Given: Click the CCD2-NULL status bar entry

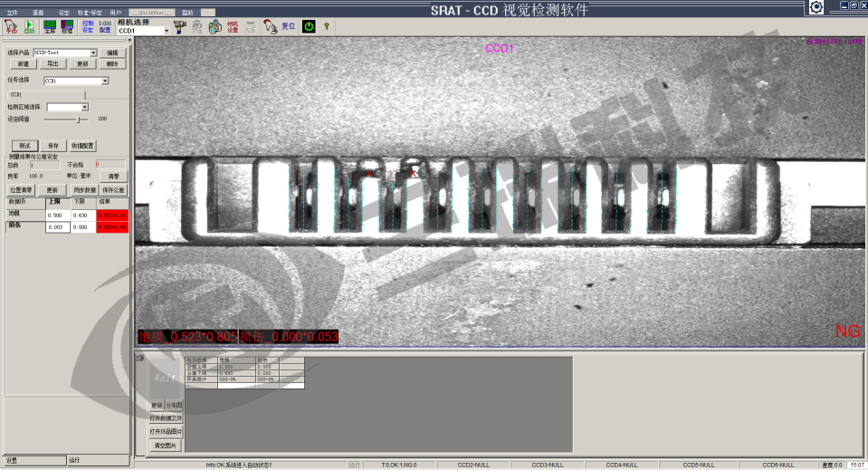Looking at the screenshot, I should coord(473,465).
